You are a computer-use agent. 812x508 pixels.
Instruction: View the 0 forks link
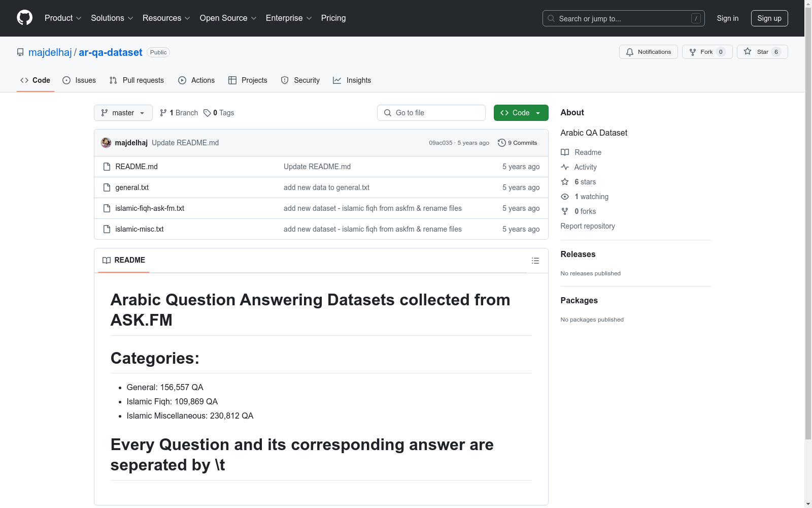579,211
